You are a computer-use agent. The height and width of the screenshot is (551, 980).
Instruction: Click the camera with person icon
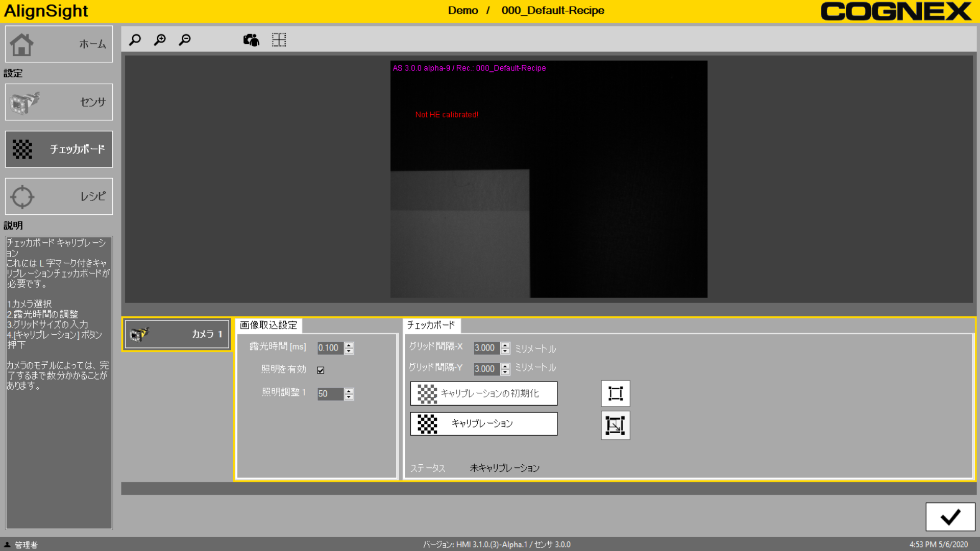[x=251, y=40]
